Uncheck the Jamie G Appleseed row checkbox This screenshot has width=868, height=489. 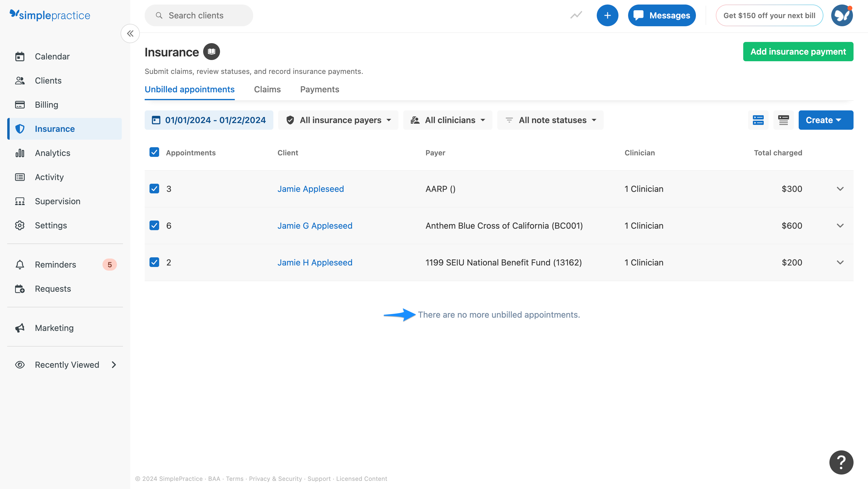click(x=154, y=225)
